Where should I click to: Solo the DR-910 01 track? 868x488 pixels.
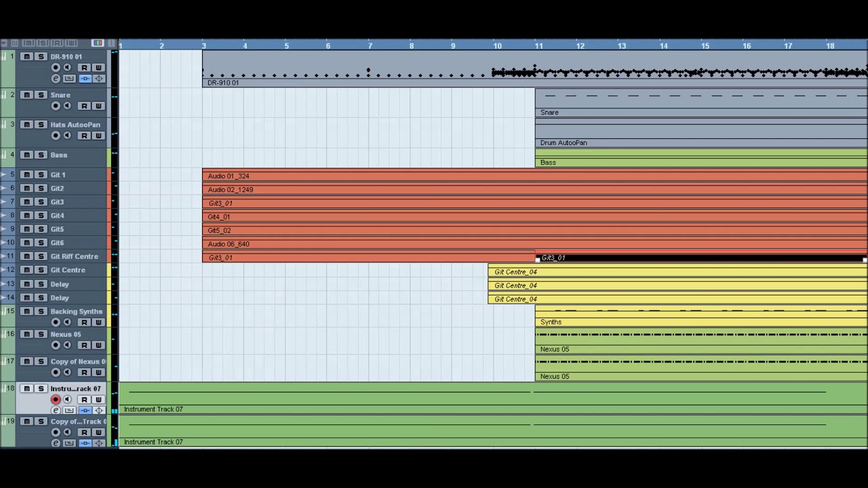(41, 56)
